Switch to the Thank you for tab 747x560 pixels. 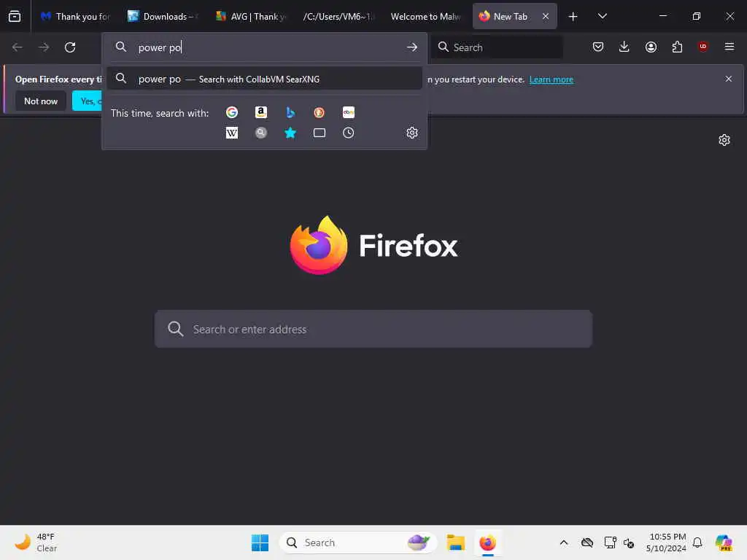pos(75,17)
